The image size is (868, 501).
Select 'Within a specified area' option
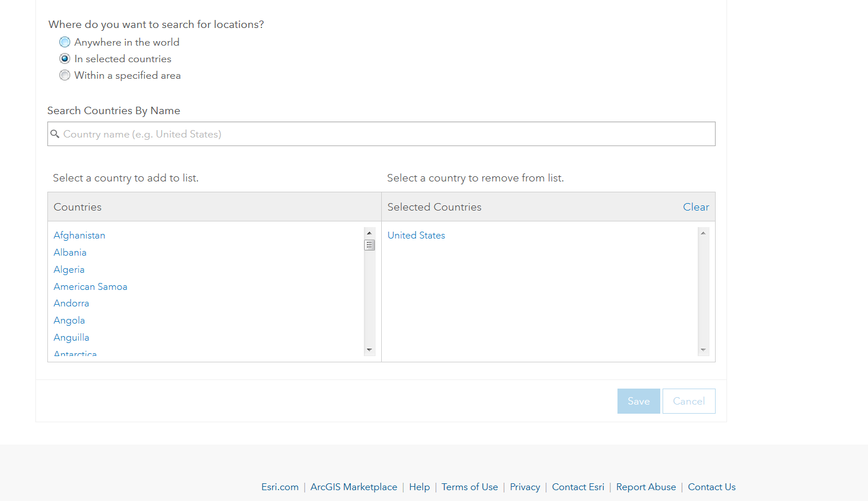pos(65,75)
